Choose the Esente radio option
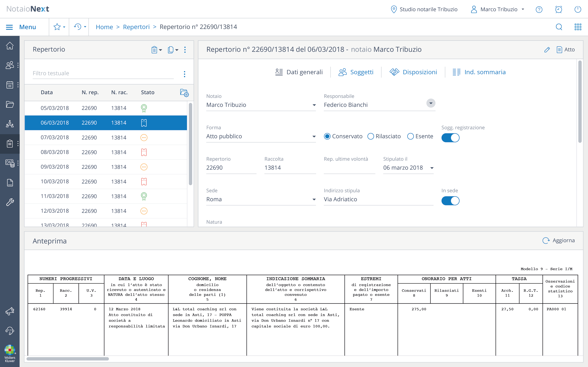588x367 pixels. pos(410,136)
